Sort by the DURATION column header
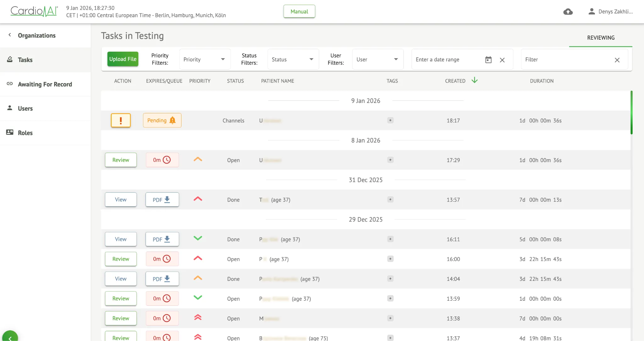This screenshot has width=644, height=341. [x=541, y=81]
